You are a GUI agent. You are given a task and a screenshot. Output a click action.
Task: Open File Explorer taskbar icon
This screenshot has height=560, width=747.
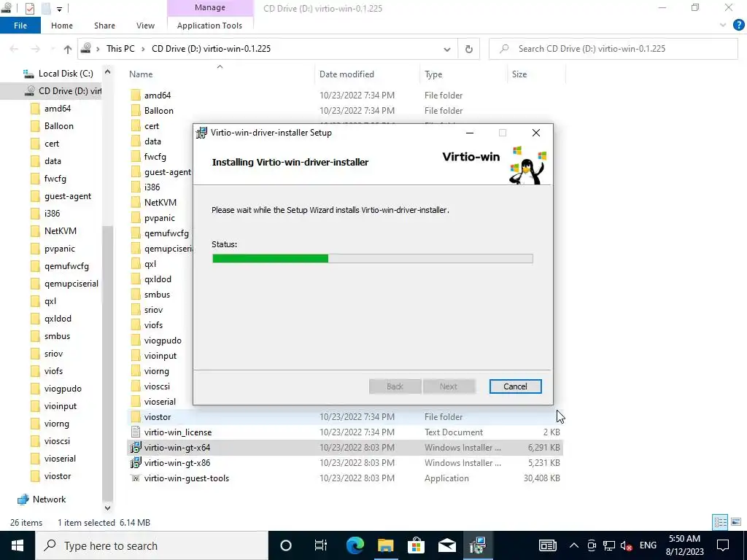[385, 545]
